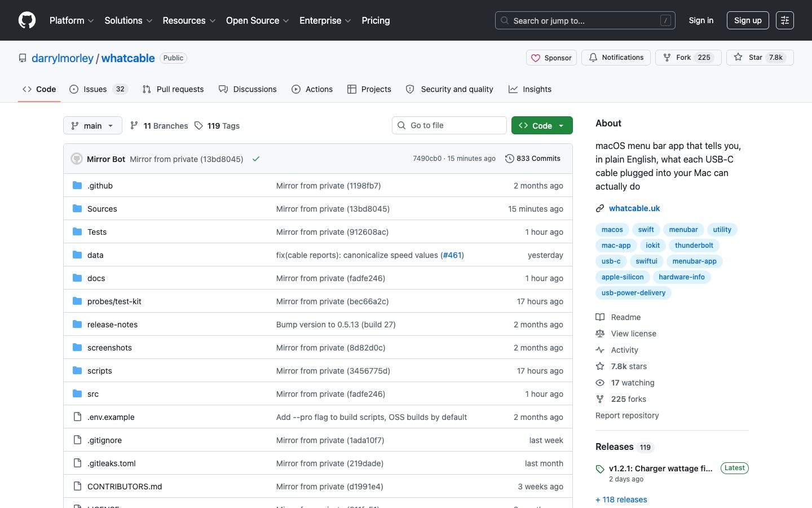Click the file icon beside CONTRIBUTORS.md
Screen dimensions: 812x508
click(x=77, y=486)
